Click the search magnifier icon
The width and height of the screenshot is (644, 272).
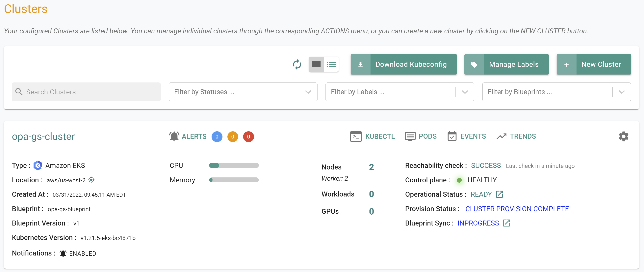click(19, 92)
